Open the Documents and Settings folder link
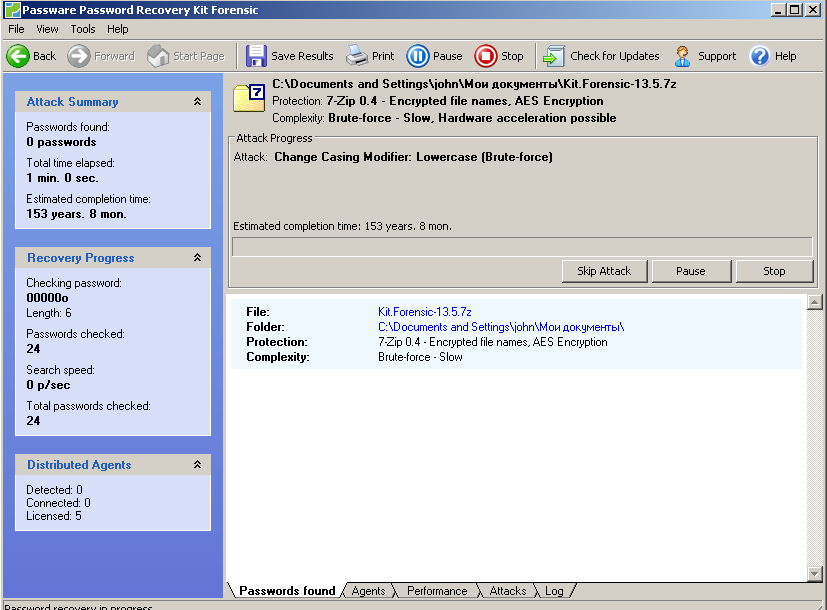 coord(501,327)
